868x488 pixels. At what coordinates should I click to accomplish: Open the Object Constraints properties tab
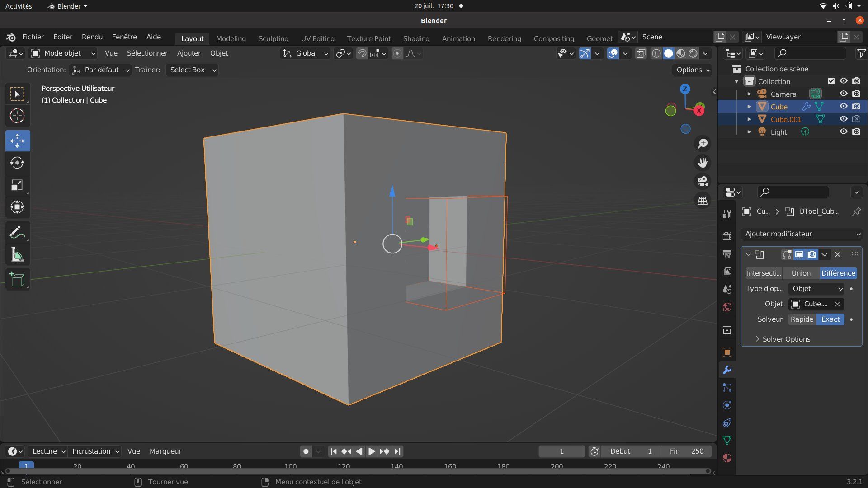(727, 423)
